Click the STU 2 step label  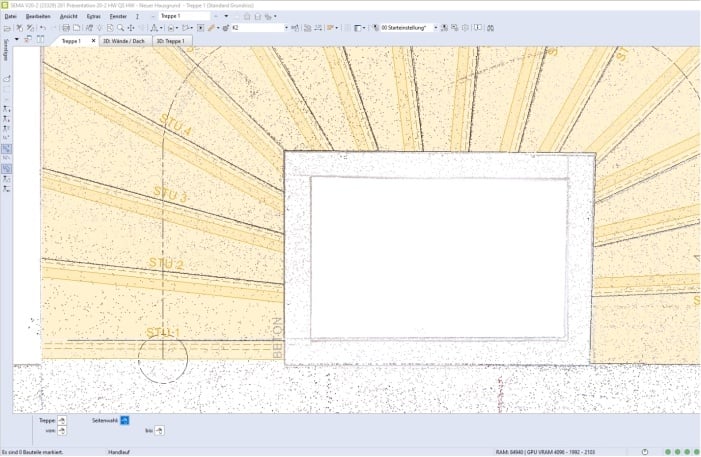click(x=166, y=263)
